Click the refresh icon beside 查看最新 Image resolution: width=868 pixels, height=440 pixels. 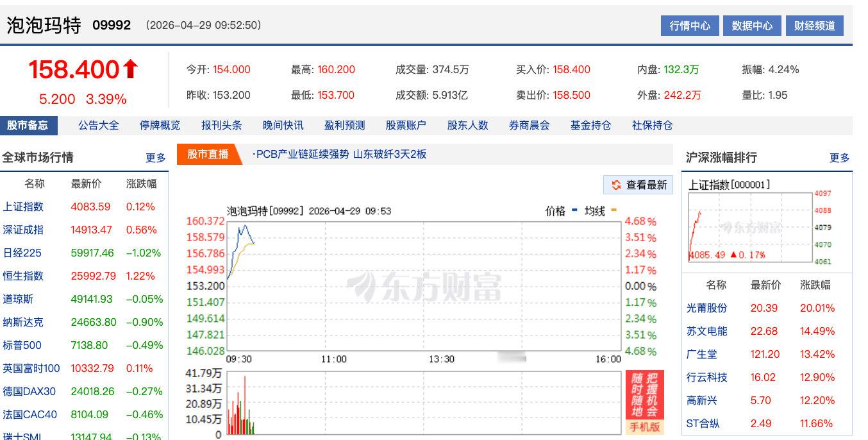pos(616,185)
